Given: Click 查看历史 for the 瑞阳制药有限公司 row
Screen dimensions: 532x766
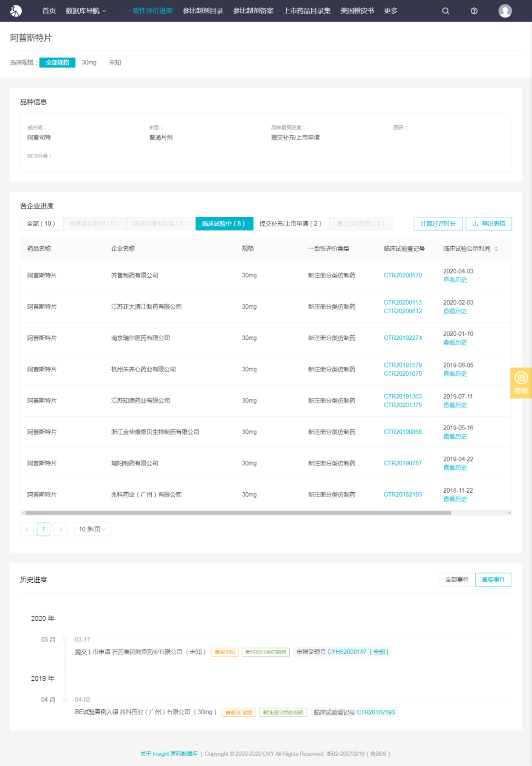Looking at the screenshot, I should pyautogui.click(x=455, y=468).
